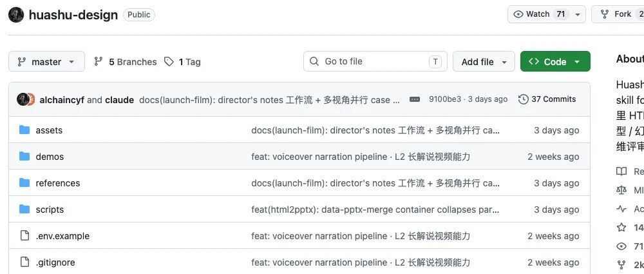Open the references folder

tap(58, 183)
